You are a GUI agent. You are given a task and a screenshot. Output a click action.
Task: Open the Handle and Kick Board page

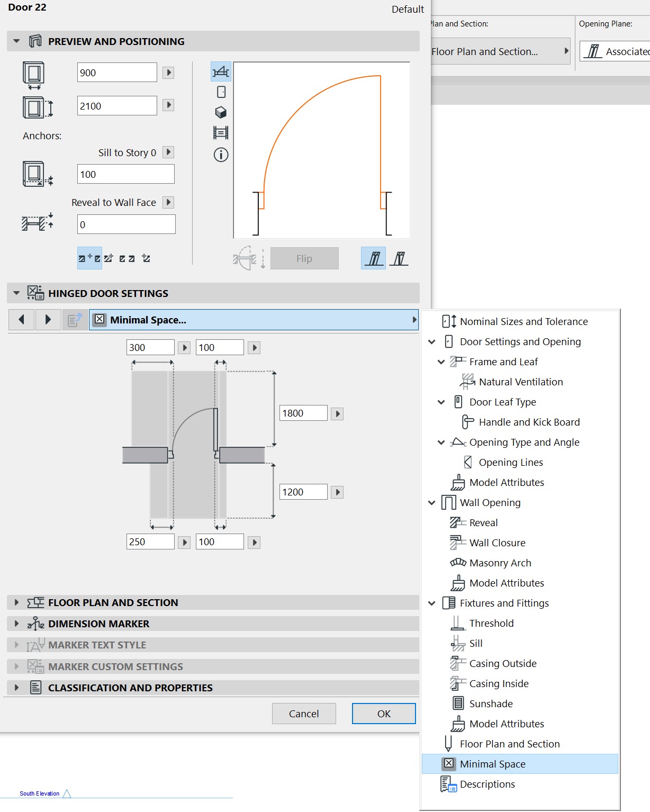(529, 422)
